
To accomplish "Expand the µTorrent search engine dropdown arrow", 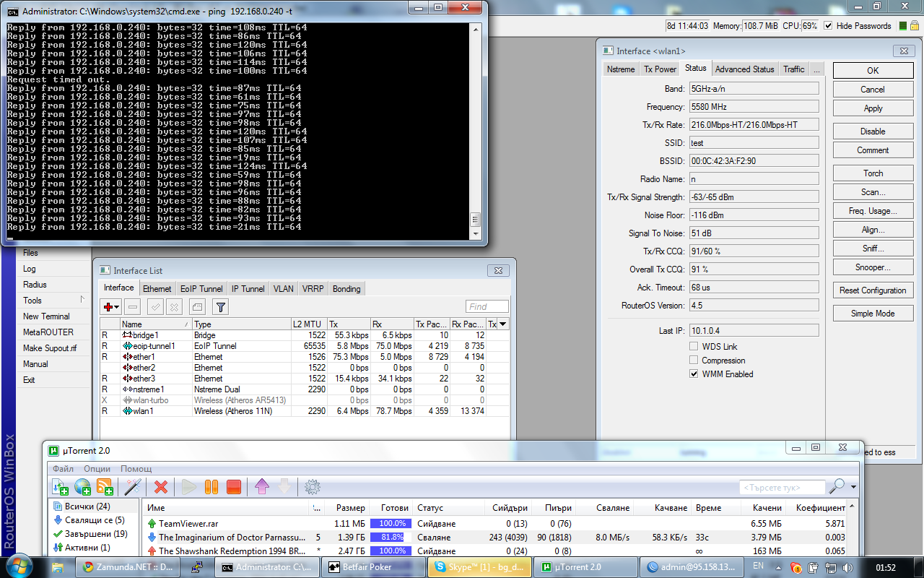I will click(854, 487).
